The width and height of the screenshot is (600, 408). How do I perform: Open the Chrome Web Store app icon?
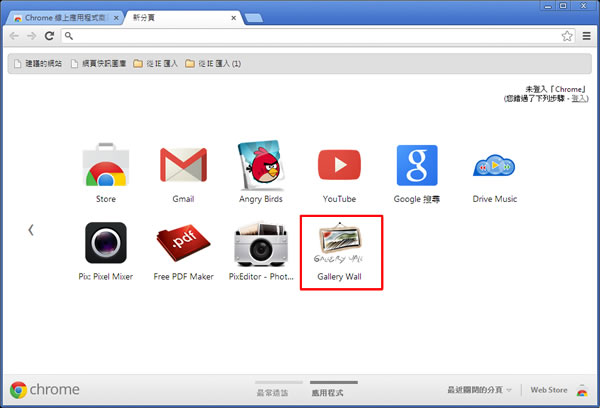pyautogui.click(x=106, y=165)
